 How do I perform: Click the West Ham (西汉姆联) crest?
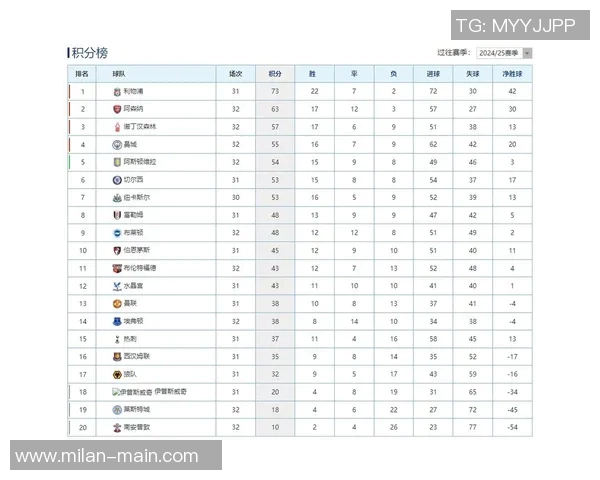[116, 356]
